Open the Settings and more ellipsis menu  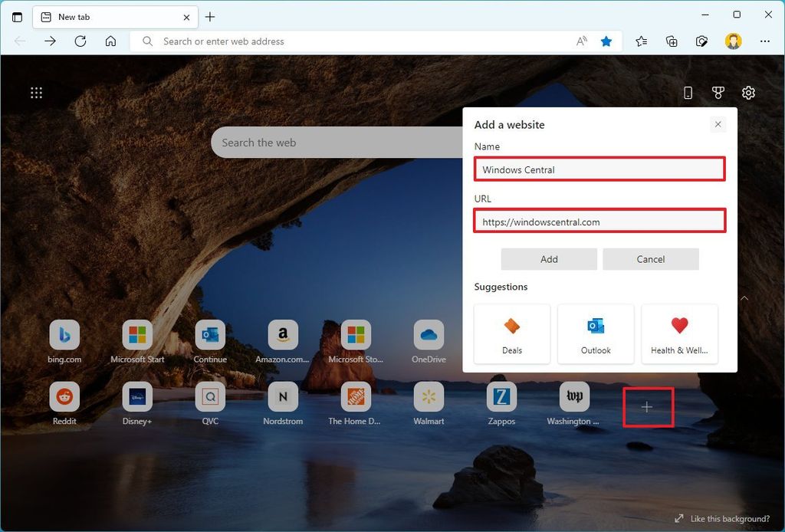765,41
